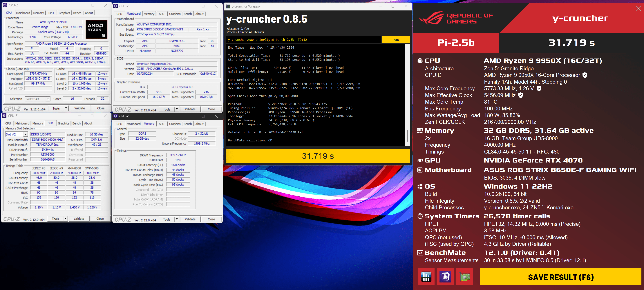
Task: Close the BenchMate result panel with the X
Action: pos(638,8)
